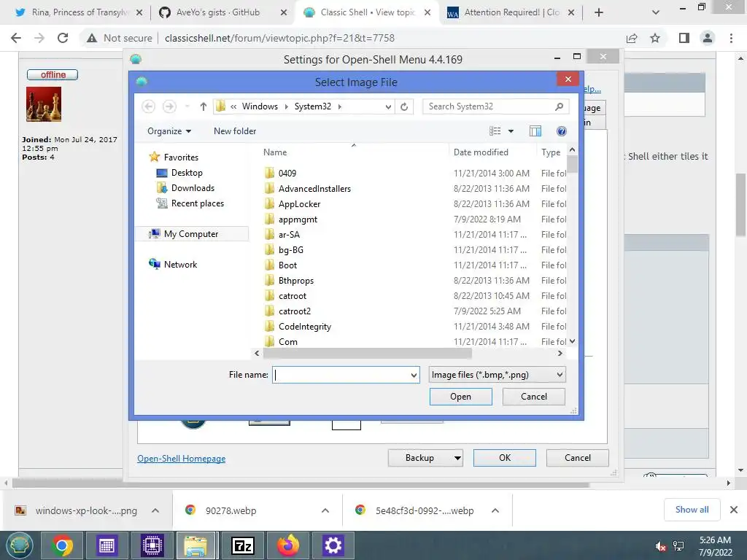Show options for 90278.webp download
Viewport: 747px width, 560px height.
[325, 510]
